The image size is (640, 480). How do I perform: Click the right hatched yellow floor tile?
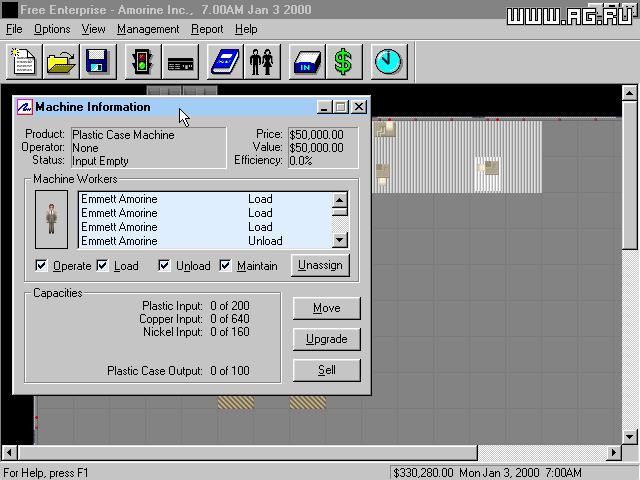(308, 402)
